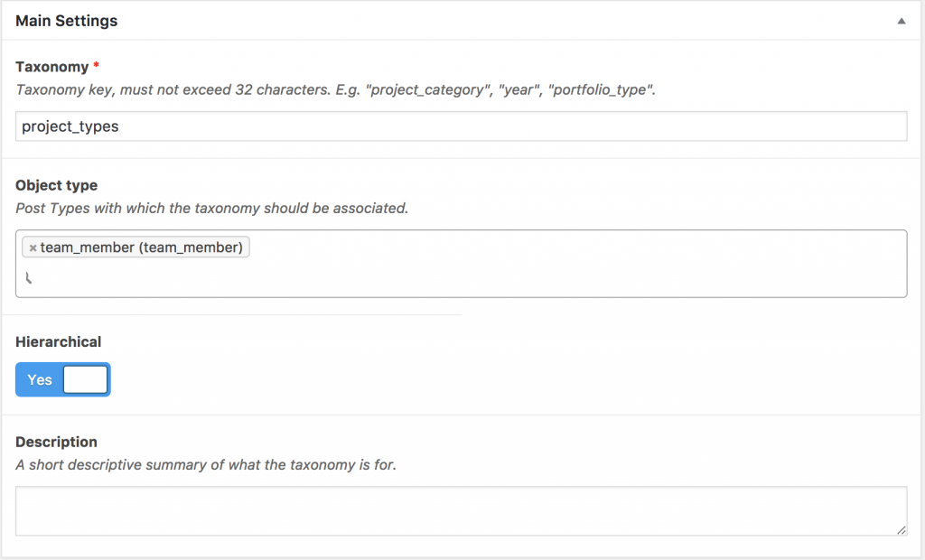Focus the Description textarea
The width and height of the screenshot is (925, 560).
[461, 511]
